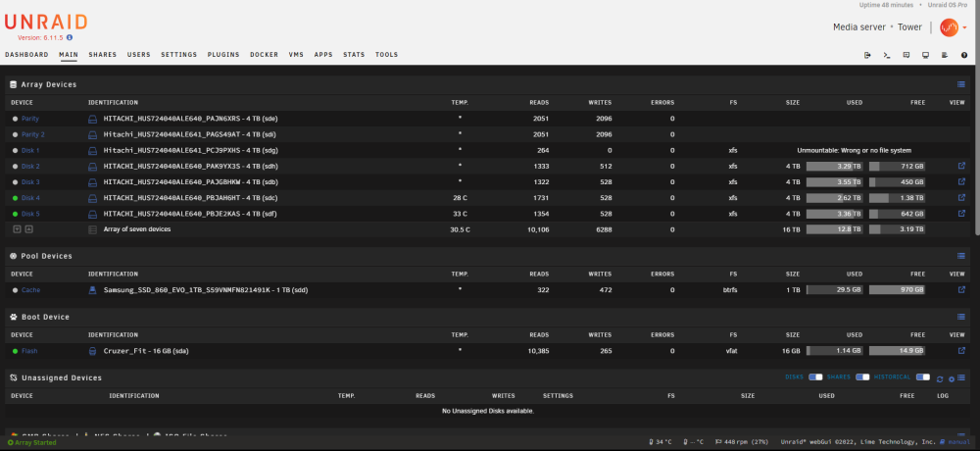Open the PLUGINS tab

tap(223, 55)
